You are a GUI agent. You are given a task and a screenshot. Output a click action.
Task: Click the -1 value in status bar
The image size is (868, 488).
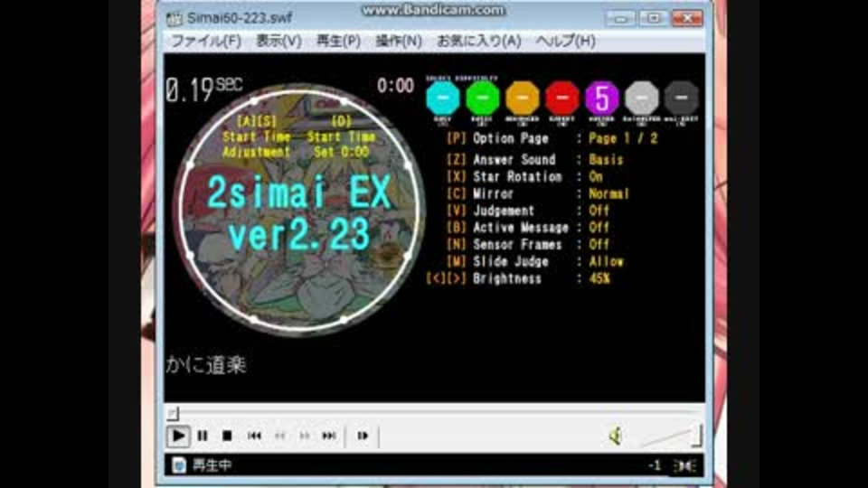pos(655,466)
